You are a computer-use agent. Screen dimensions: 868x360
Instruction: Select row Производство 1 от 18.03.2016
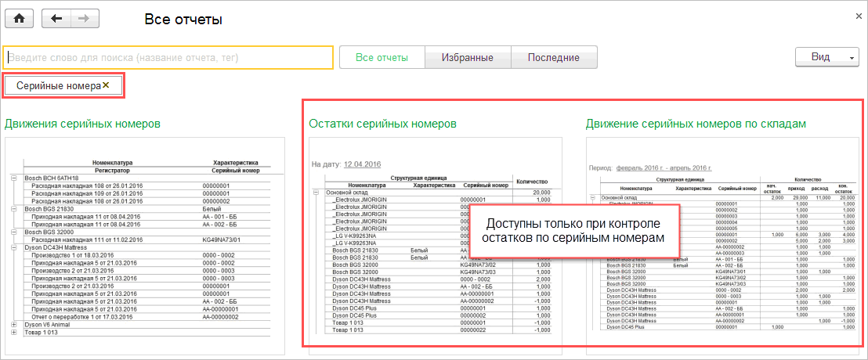[146, 255]
